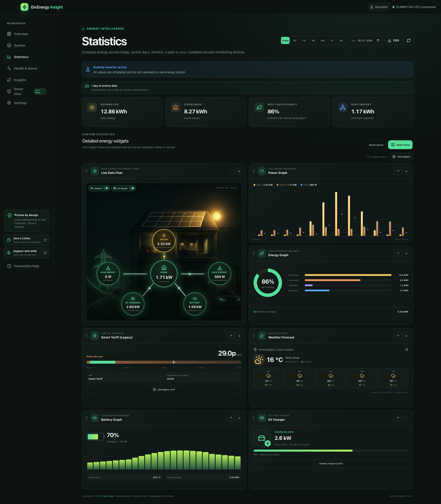Move Weather Forecast widget up
The image size is (441, 504).
[398, 336]
